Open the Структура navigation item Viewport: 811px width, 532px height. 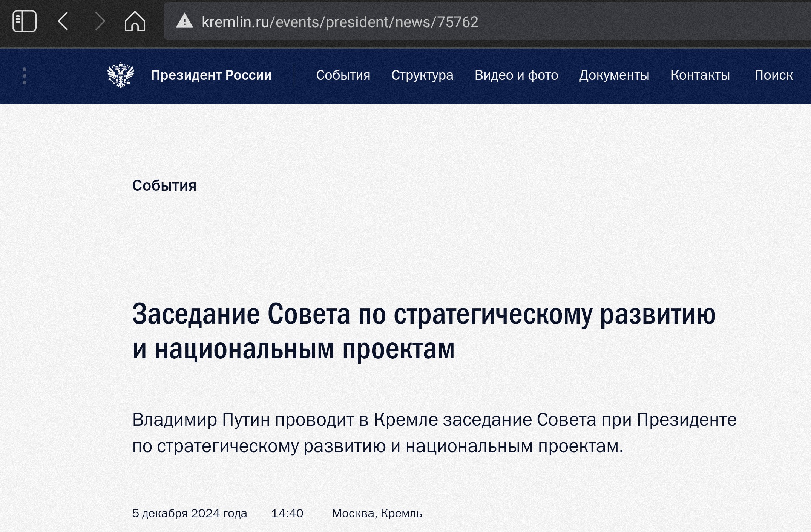pos(422,75)
